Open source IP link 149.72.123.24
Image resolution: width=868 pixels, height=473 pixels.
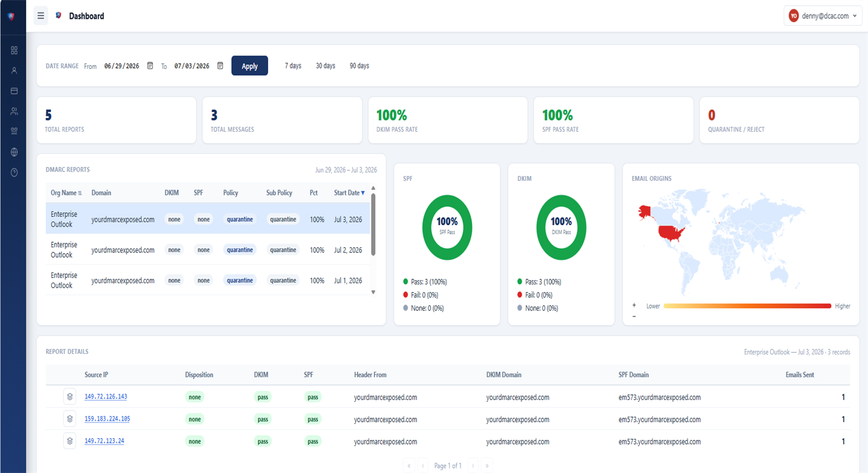click(105, 441)
